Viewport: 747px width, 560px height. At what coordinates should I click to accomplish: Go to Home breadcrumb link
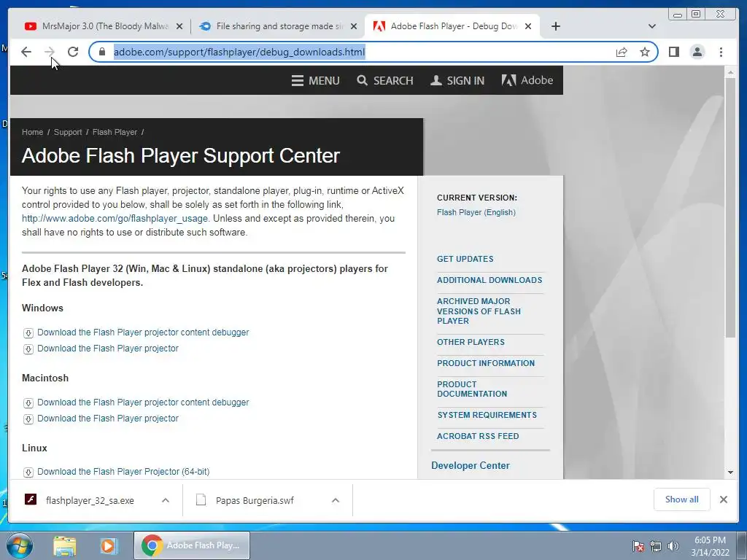pos(32,132)
